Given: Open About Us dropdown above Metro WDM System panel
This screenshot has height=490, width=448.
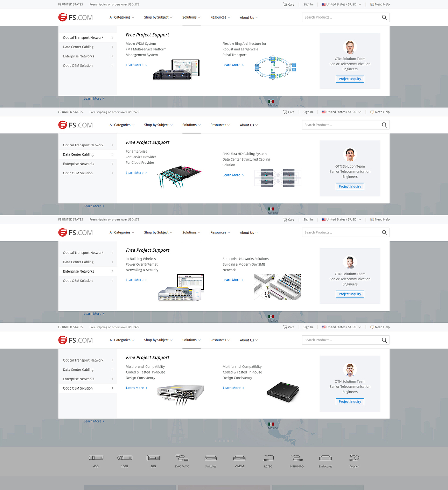Looking at the screenshot, I should (x=249, y=17).
